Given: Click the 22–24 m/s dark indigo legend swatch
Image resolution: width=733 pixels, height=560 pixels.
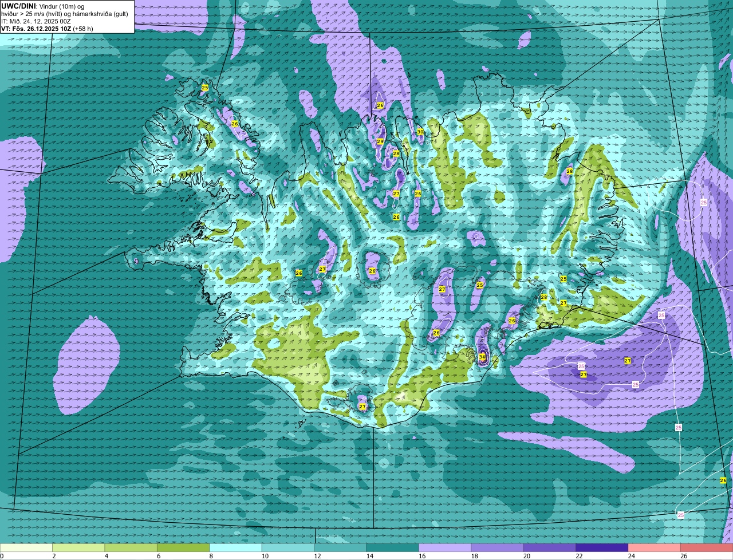Looking at the screenshot, I should pyautogui.click(x=602, y=547).
